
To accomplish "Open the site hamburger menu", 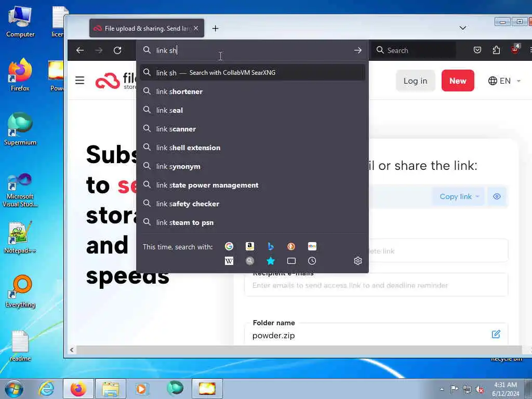I will point(79,81).
